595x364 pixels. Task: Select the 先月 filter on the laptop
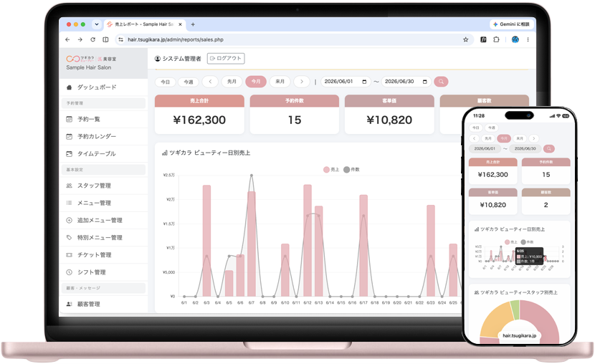pyautogui.click(x=232, y=82)
